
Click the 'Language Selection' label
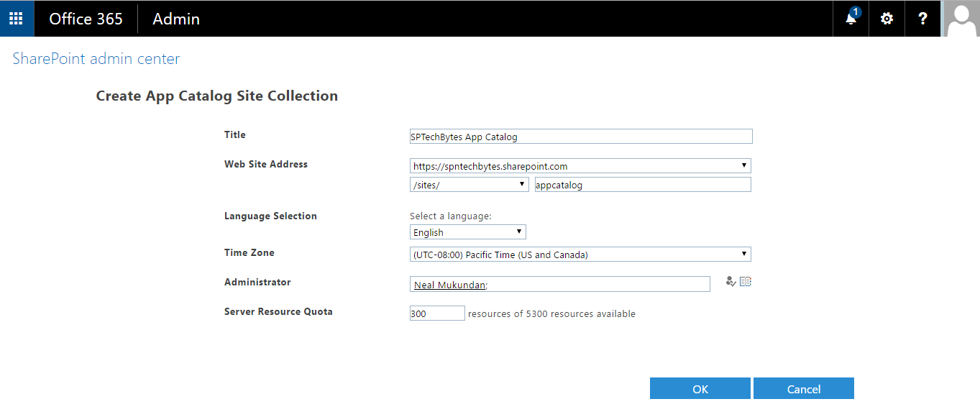[x=270, y=216]
